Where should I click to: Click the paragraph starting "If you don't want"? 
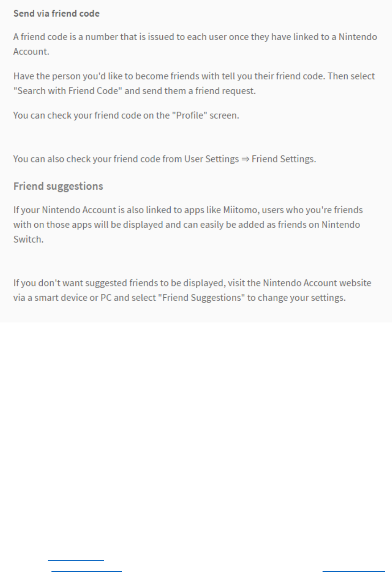pos(192,290)
